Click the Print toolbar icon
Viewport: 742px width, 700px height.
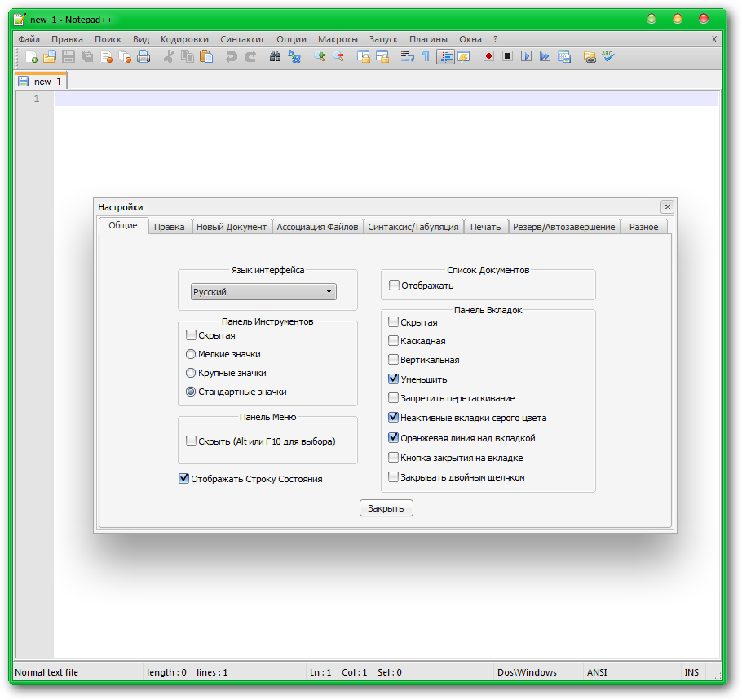(144, 57)
